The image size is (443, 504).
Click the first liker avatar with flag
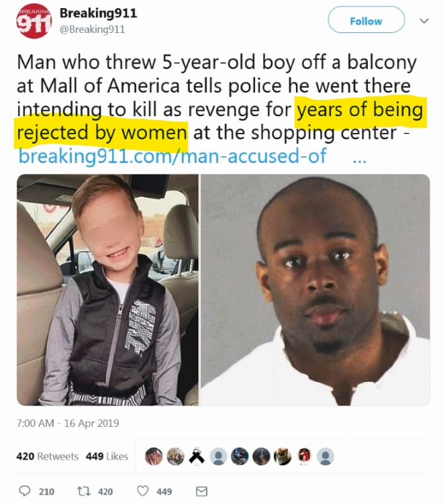154,456
